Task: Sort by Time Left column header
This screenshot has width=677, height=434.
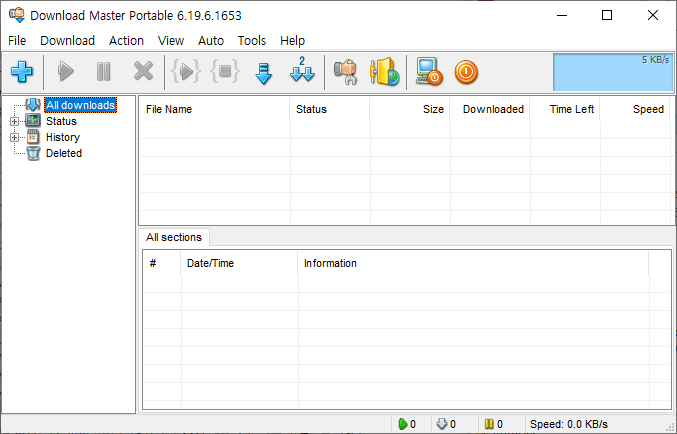Action: click(x=564, y=109)
